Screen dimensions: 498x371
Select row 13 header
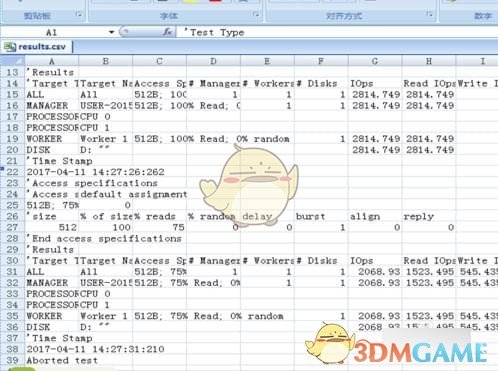pyautogui.click(x=12, y=72)
